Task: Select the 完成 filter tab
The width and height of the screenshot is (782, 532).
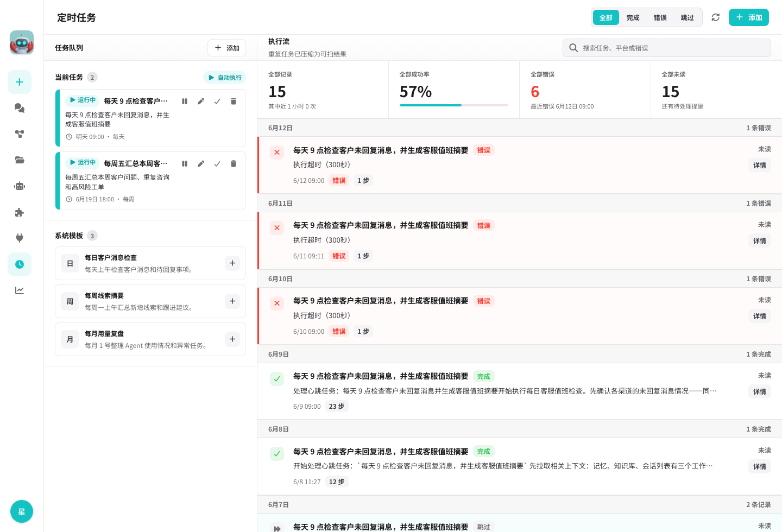Action: point(633,18)
